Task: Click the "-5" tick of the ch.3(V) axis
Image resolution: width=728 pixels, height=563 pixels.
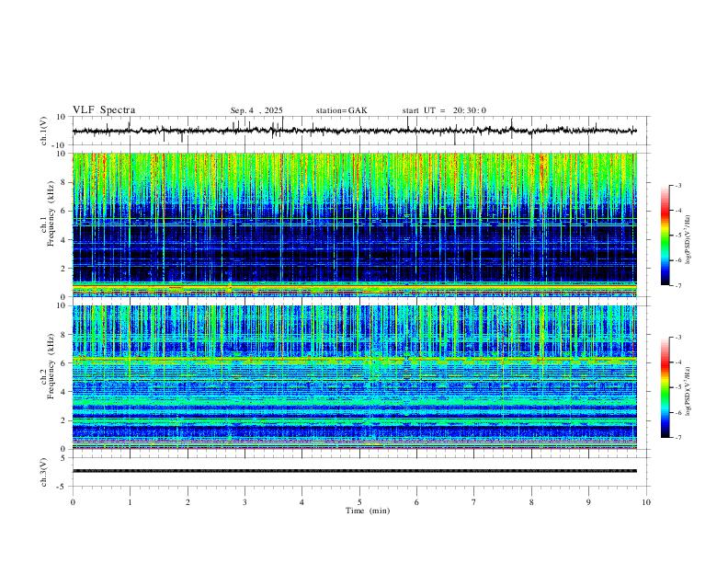Action: pos(63,487)
